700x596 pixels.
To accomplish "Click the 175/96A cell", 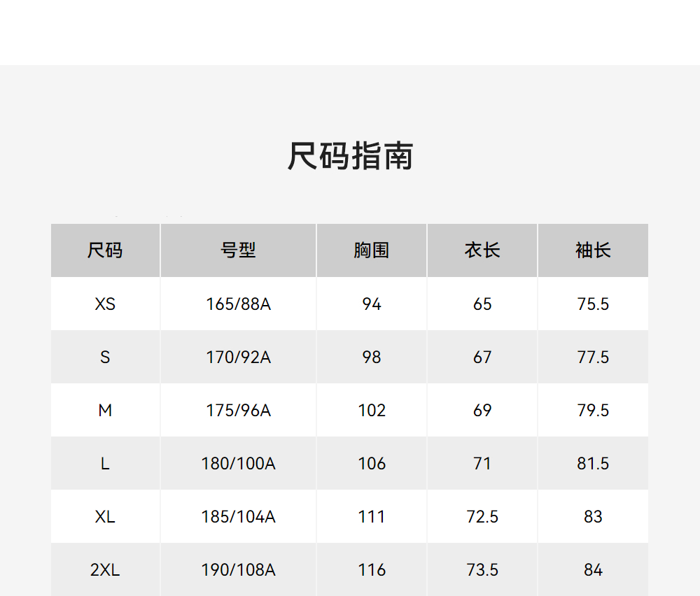I will 239,411.
